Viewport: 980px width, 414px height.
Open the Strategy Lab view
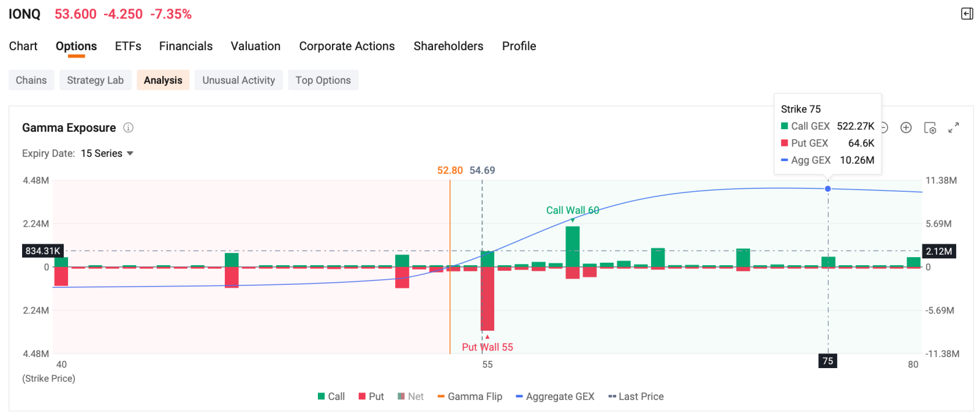point(96,80)
